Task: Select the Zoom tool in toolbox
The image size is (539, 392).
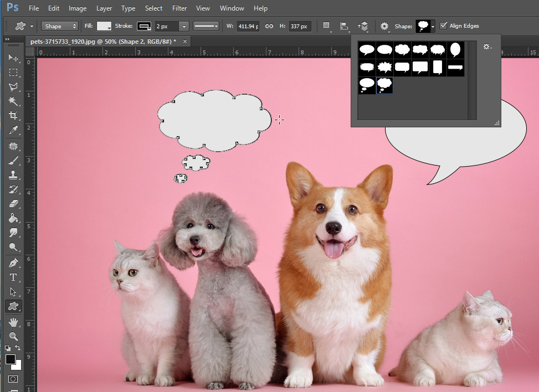Action: [x=13, y=336]
